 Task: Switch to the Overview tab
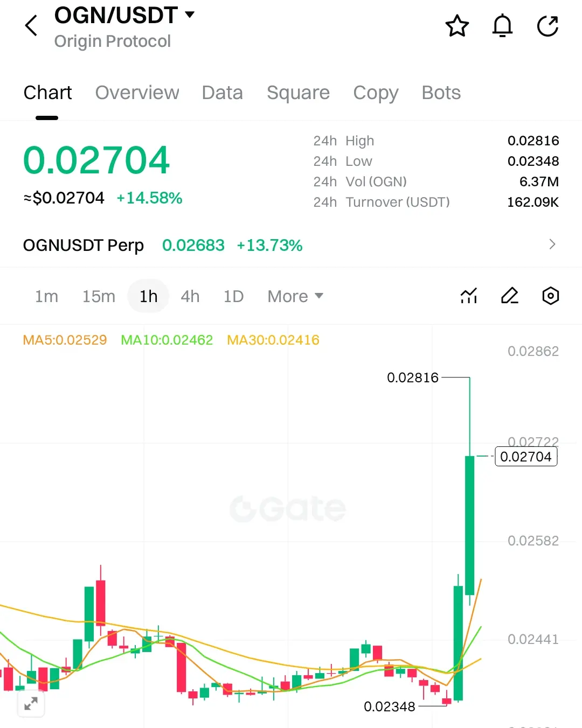pyautogui.click(x=137, y=93)
